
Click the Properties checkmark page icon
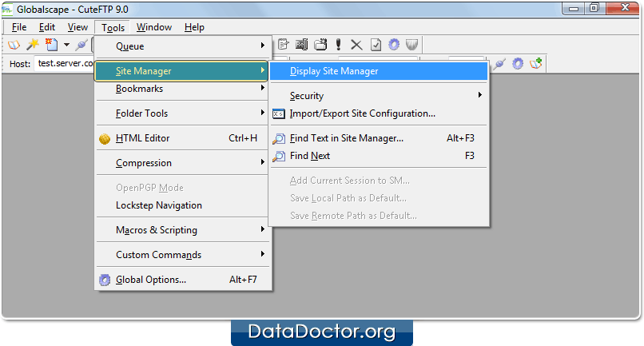(x=376, y=45)
